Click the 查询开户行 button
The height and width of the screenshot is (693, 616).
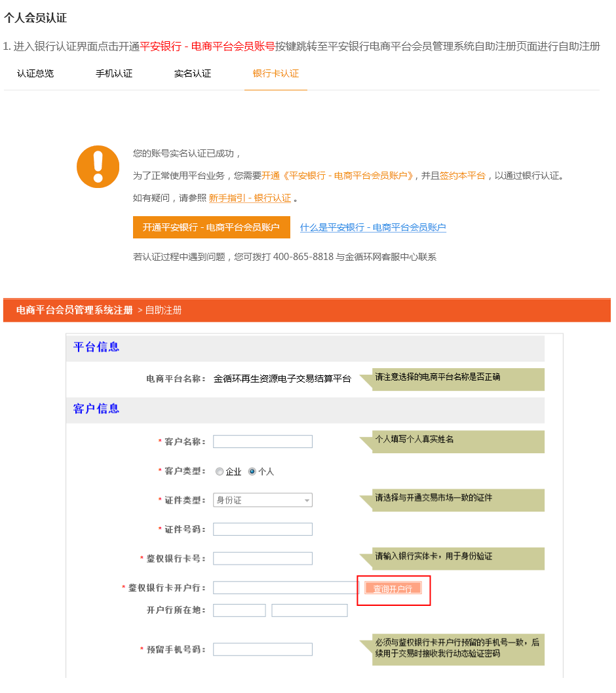click(393, 589)
